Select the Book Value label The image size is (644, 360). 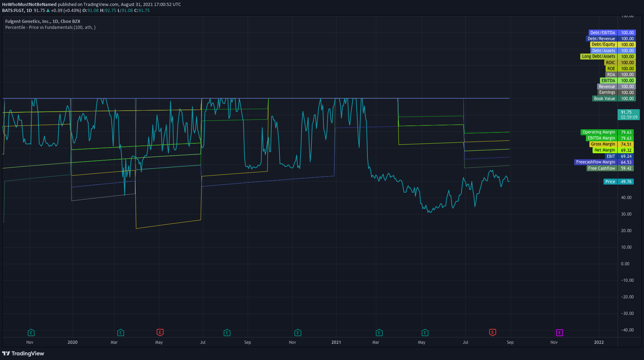(x=605, y=99)
